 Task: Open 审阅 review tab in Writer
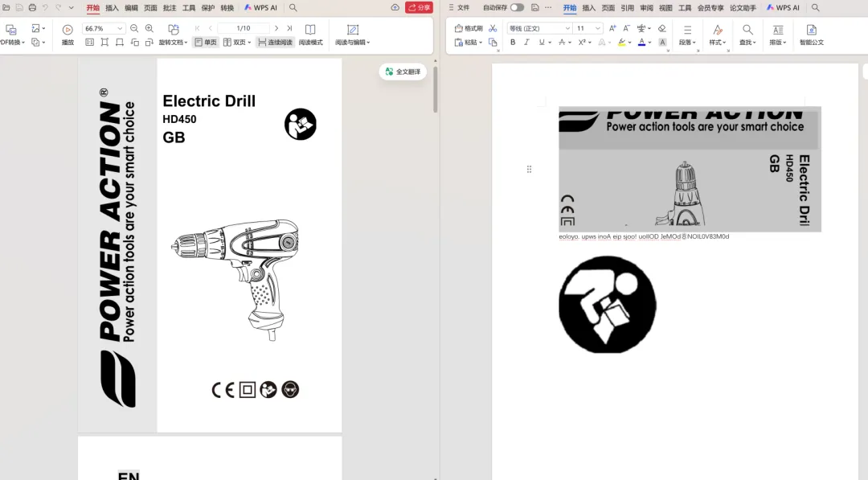pos(646,8)
